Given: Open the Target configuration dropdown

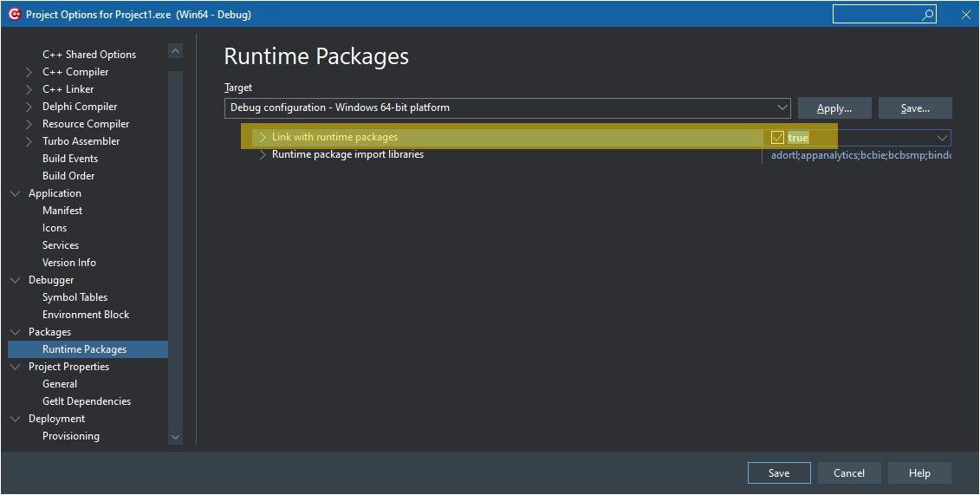Looking at the screenshot, I should coord(782,107).
